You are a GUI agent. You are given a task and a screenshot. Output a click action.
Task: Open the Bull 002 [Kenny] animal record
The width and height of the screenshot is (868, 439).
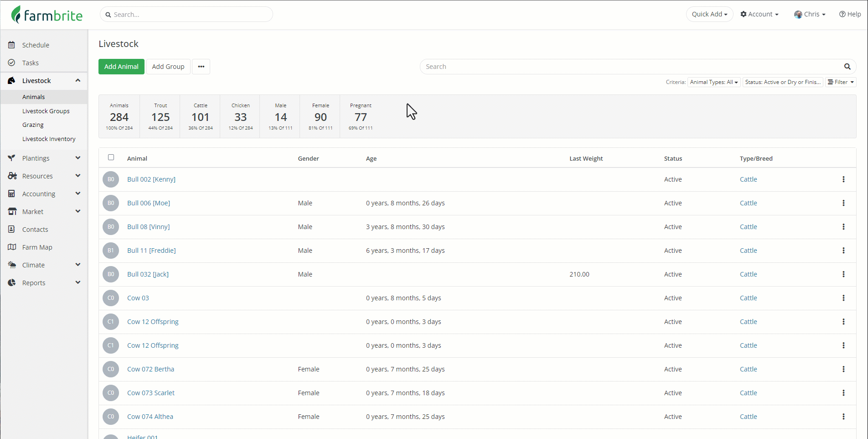click(151, 179)
